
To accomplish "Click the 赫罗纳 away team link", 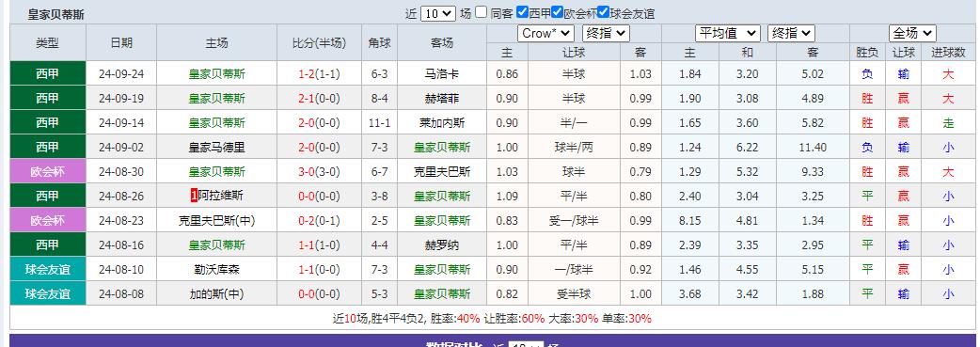I will [442, 244].
